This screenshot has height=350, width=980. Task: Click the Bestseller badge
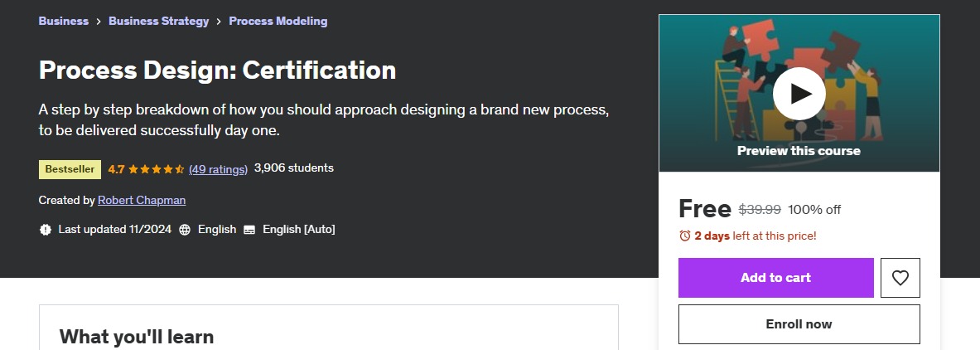pos(70,169)
